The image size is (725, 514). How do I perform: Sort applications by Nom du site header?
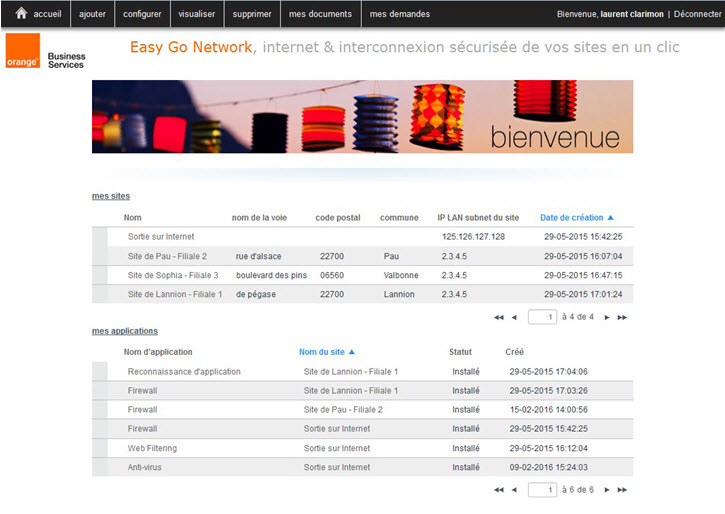[x=322, y=352]
